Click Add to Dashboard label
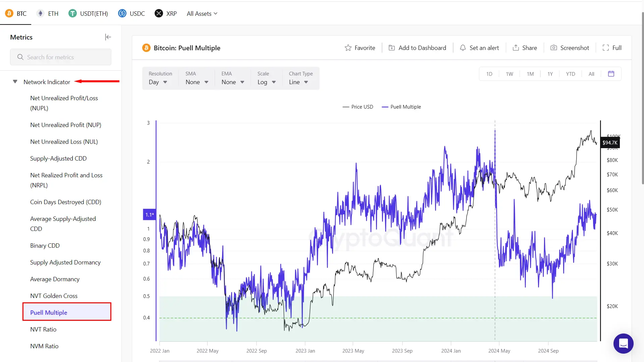The image size is (644, 362). point(422,48)
